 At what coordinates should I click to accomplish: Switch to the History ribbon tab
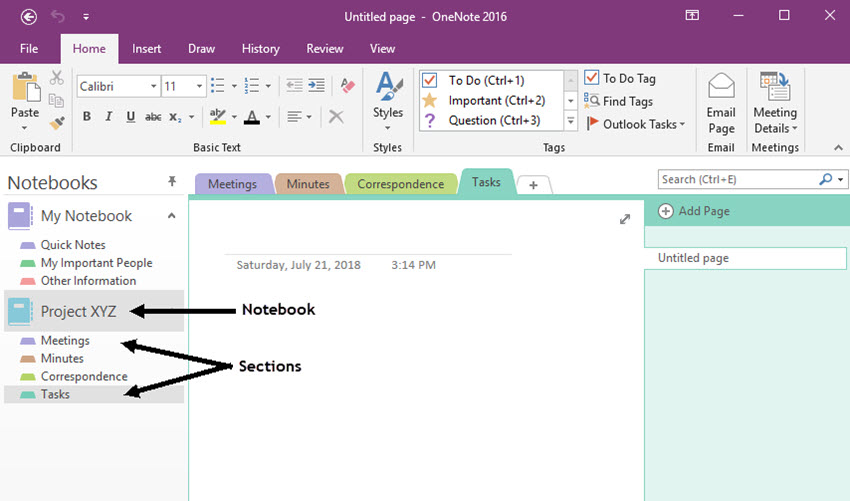260,49
